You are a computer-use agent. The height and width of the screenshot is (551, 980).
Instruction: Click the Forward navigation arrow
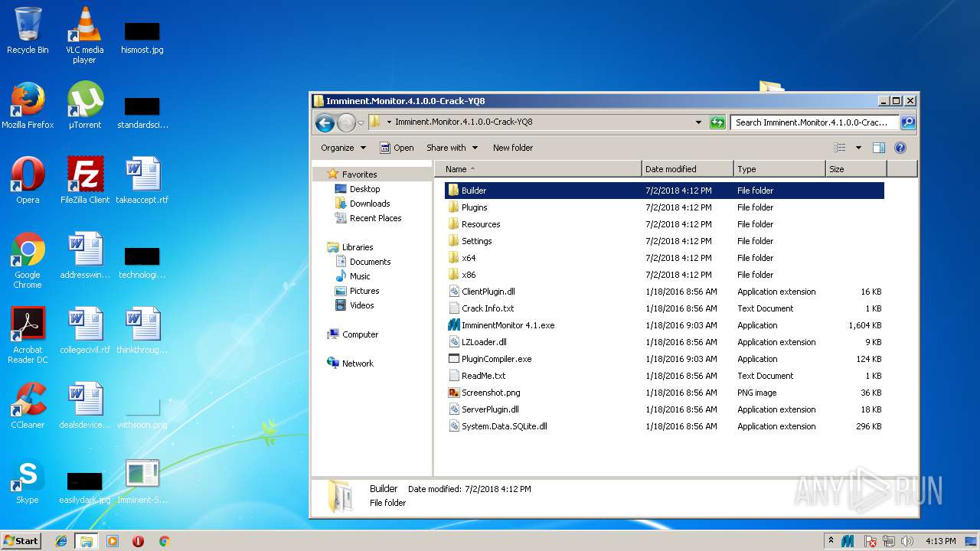click(x=346, y=122)
